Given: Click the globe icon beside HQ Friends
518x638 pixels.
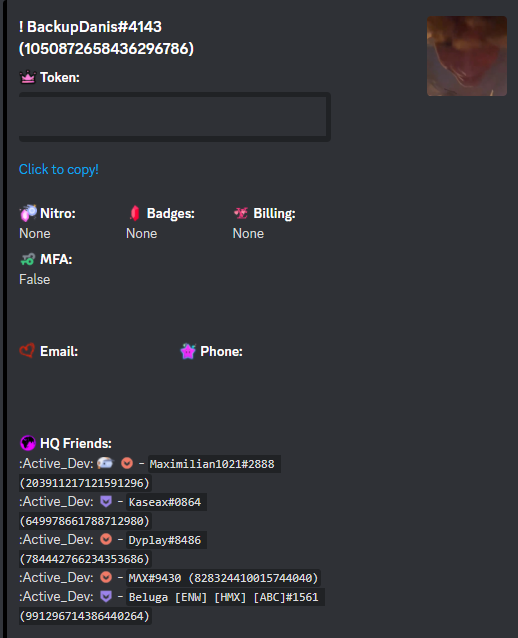Looking at the screenshot, I should [x=28, y=443].
